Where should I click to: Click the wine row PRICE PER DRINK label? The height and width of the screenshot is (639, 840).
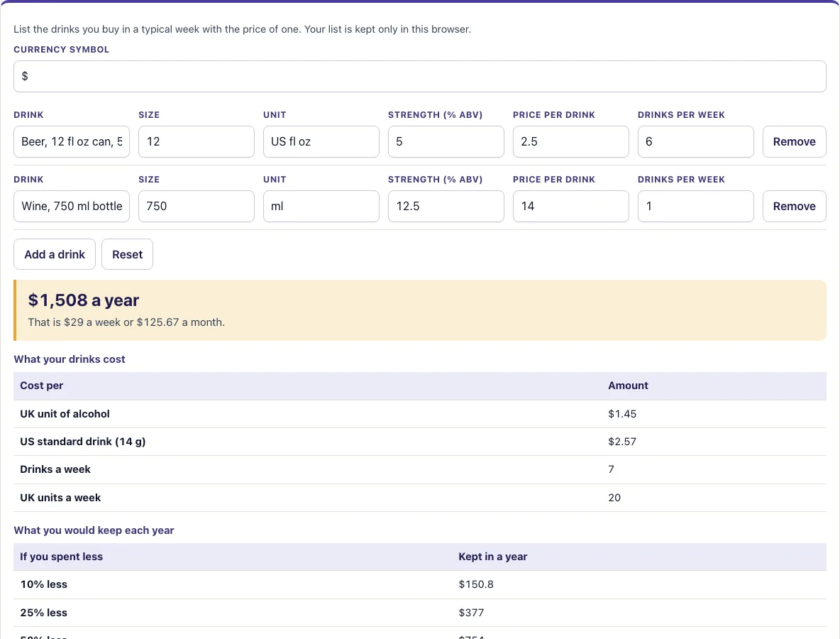coord(554,180)
